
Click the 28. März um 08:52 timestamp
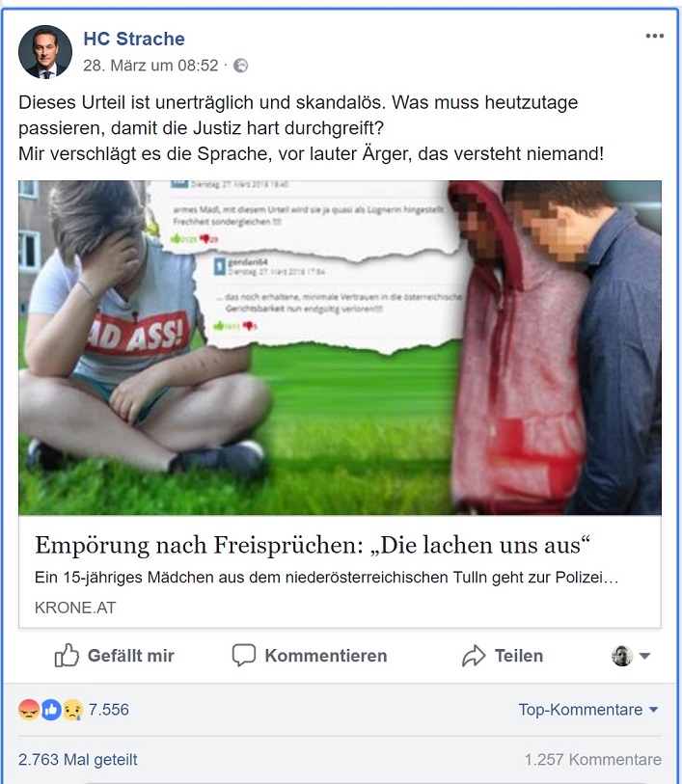pyautogui.click(x=150, y=66)
